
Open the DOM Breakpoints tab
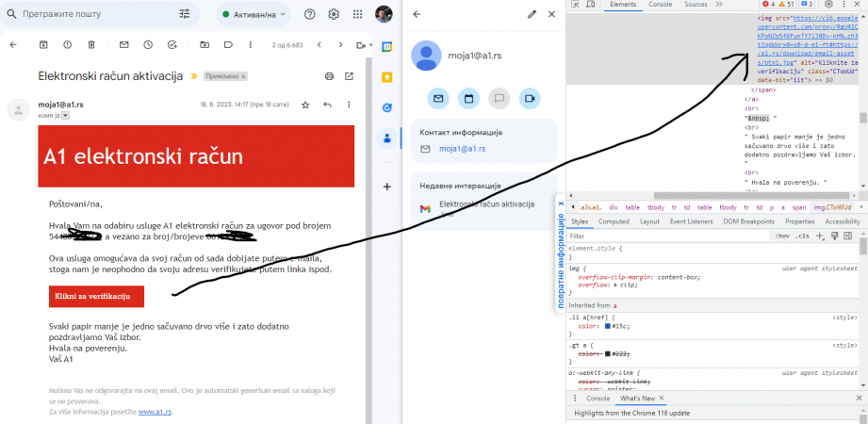pyautogui.click(x=748, y=221)
